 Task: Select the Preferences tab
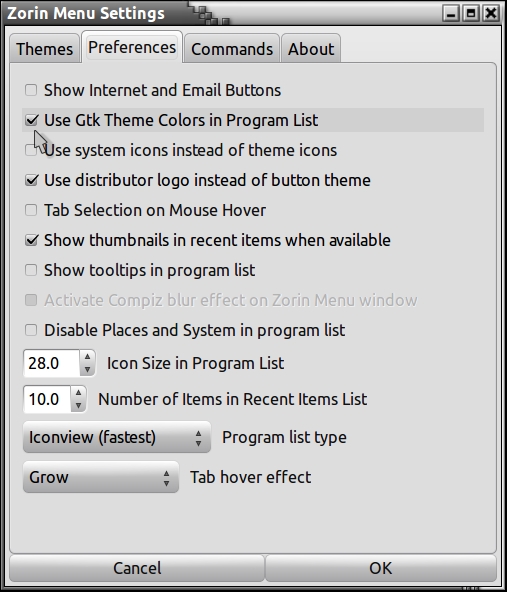(x=132, y=47)
